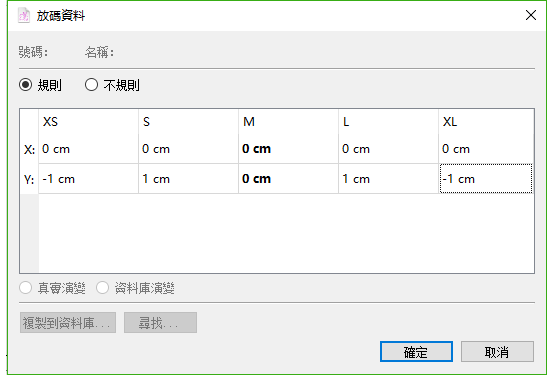Click the Y value -1 cm under XS
This screenshot has width=557, height=376.
coord(88,179)
